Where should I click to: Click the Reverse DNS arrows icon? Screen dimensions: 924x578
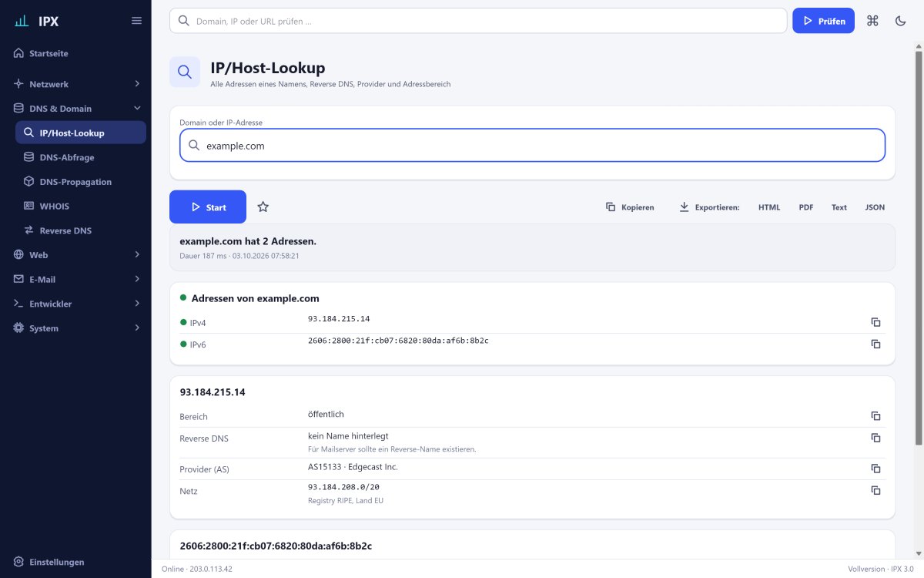[29, 230]
